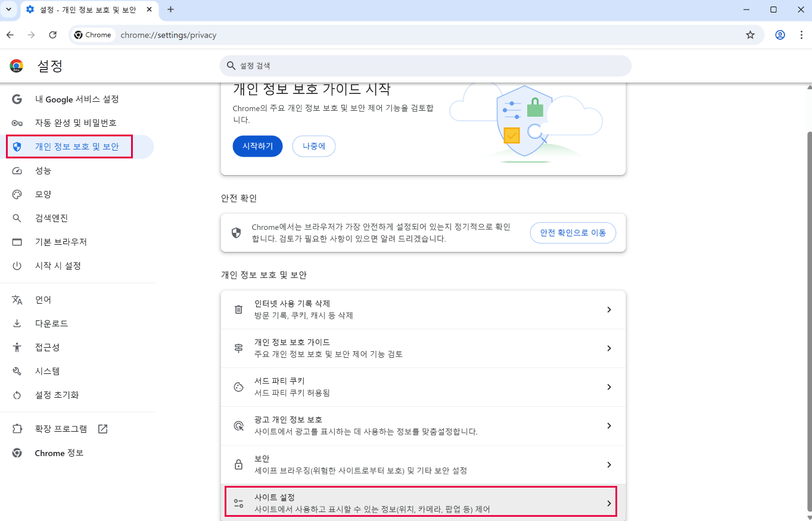
Task: Open the Chrome three-dot menu
Action: [x=801, y=35]
